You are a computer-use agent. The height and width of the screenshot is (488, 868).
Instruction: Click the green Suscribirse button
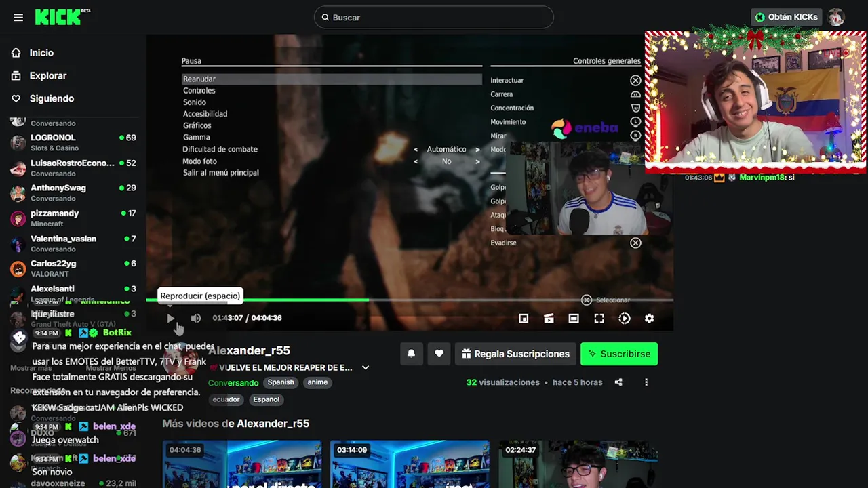(618, 354)
